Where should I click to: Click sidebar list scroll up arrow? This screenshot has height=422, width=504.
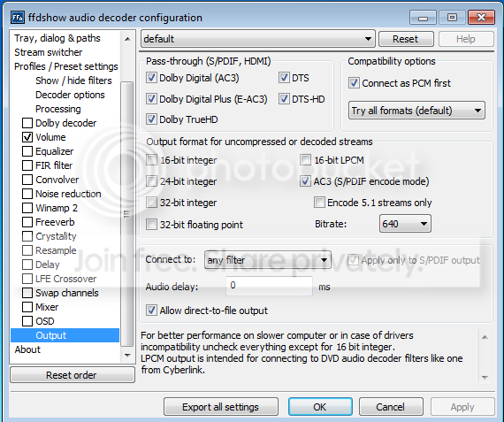pyautogui.click(x=127, y=39)
